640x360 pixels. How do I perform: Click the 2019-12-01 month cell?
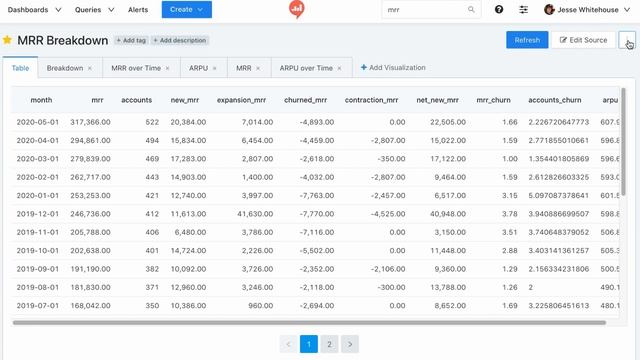coord(38,214)
